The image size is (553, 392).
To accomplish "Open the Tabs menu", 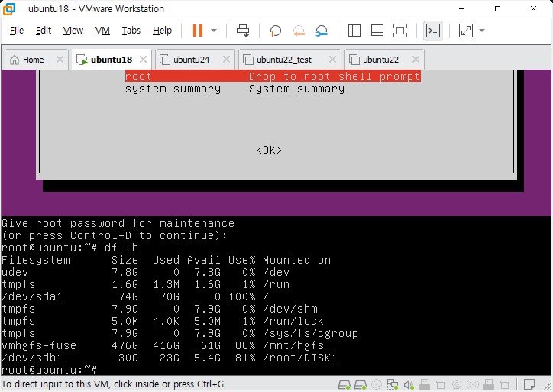I will pos(131,31).
